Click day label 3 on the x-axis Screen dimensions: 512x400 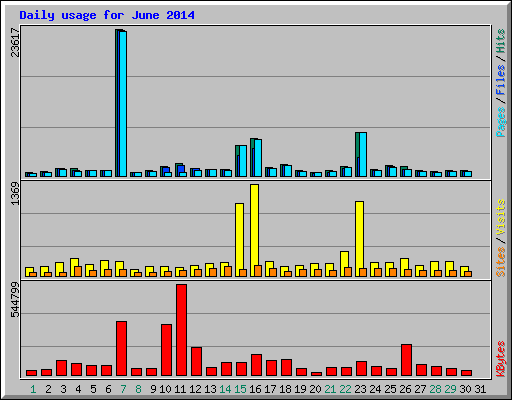pyautogui.click(x=63, y=389)
